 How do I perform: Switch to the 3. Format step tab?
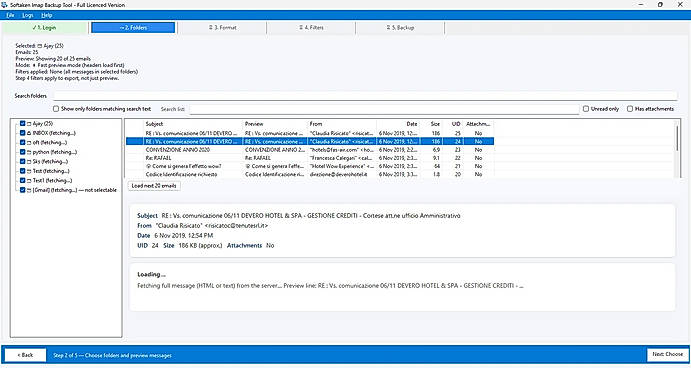[223, 28]
